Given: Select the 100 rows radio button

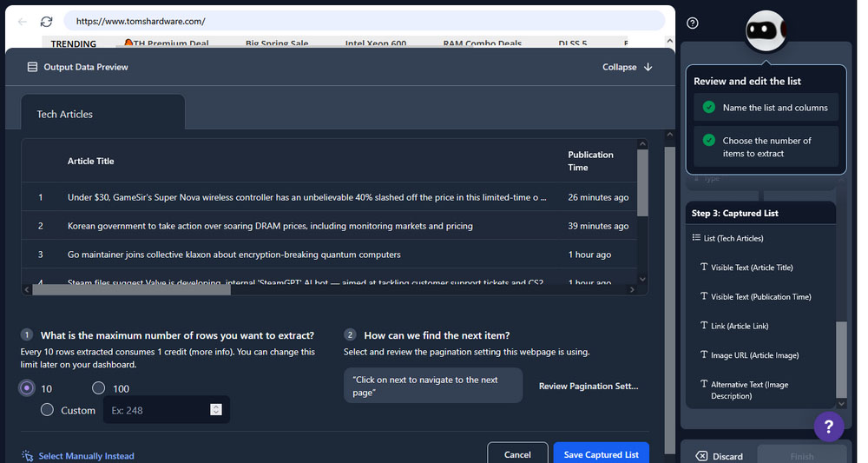Looking at the screenshot, I should click(99, 388).
